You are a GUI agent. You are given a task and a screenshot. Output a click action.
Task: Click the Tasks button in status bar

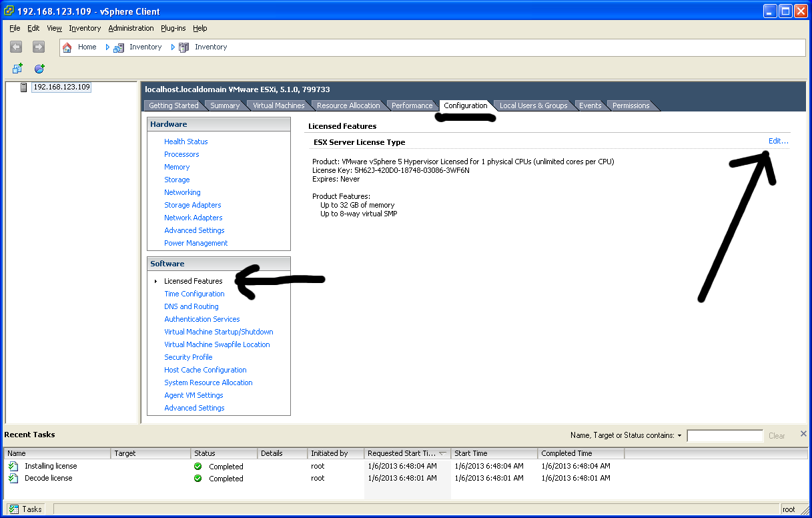point(25,509)
